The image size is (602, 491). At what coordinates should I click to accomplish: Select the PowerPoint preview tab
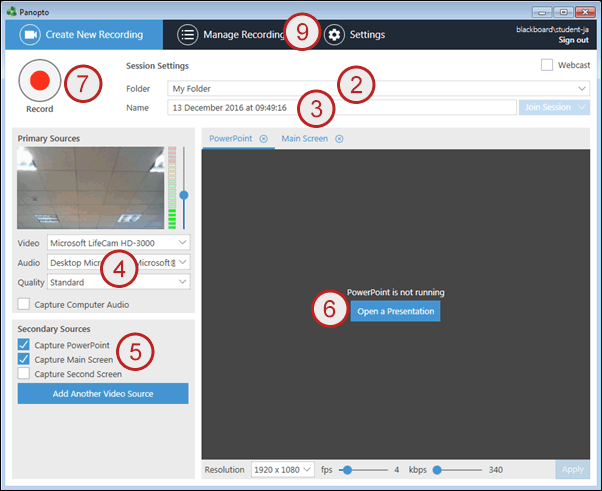tap(231, 139)
